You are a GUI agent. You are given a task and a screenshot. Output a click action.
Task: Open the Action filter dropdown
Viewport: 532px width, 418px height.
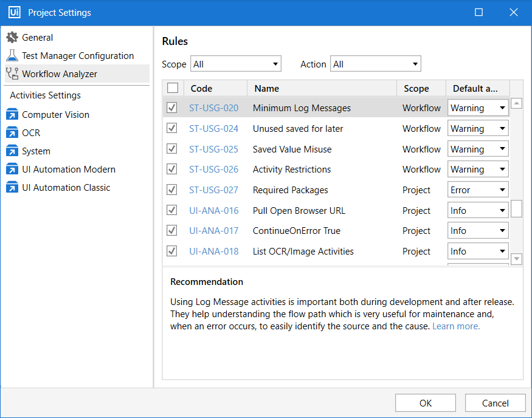click(x=375, y=64)
